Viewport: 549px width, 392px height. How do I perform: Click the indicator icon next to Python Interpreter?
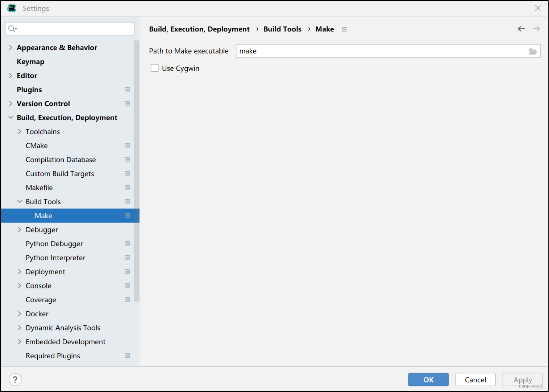pos(128,257)
